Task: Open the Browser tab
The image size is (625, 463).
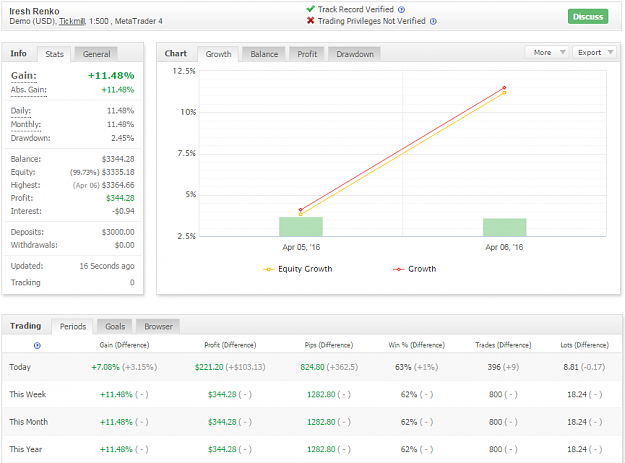Action: (158, 327)
